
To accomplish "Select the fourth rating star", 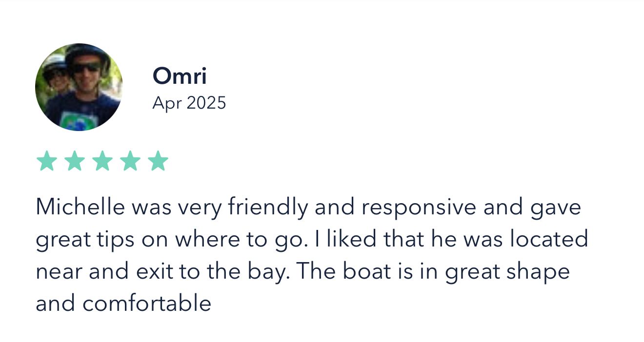I will 130,161.
